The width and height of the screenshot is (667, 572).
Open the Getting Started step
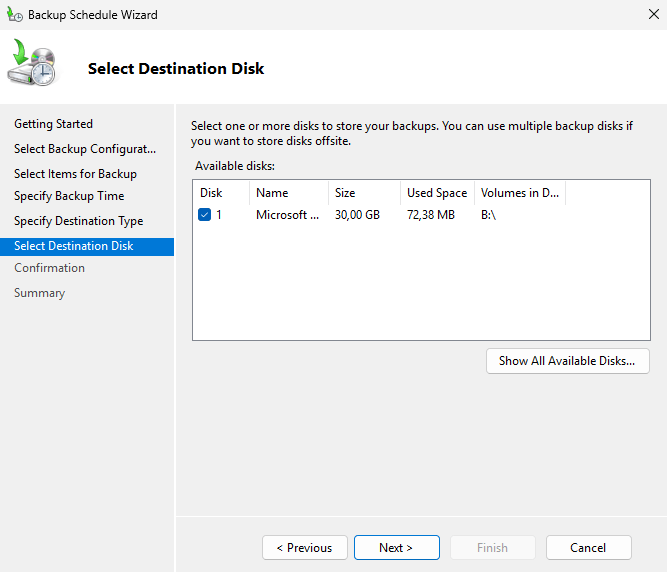coord(53,124)
